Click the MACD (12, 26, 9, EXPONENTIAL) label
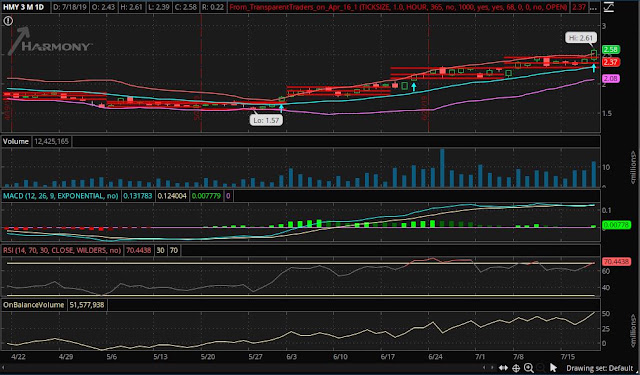Image resolution: width=640 pixels, height=375 pixels. coord(61,196)
